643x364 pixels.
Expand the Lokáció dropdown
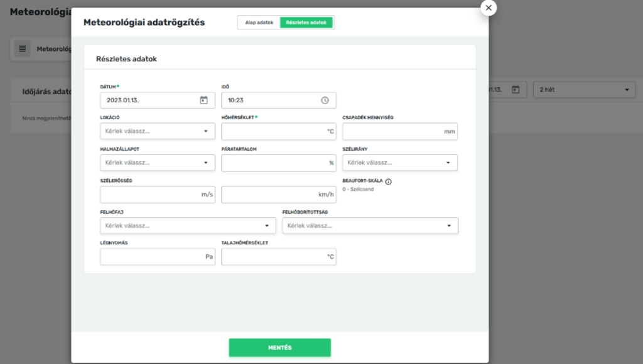click(157, 131)
